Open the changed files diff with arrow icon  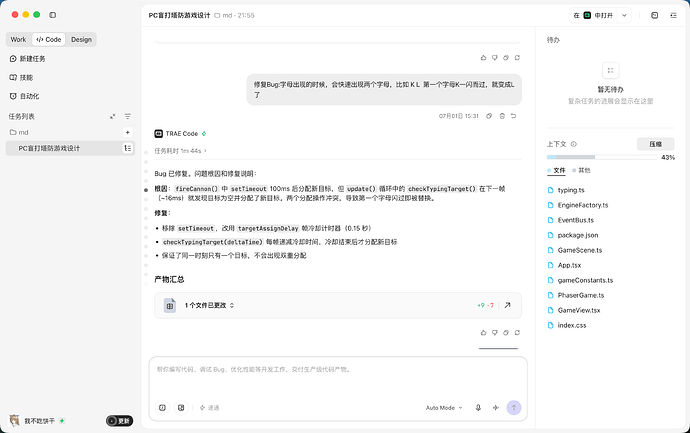[x=507, y=305]
